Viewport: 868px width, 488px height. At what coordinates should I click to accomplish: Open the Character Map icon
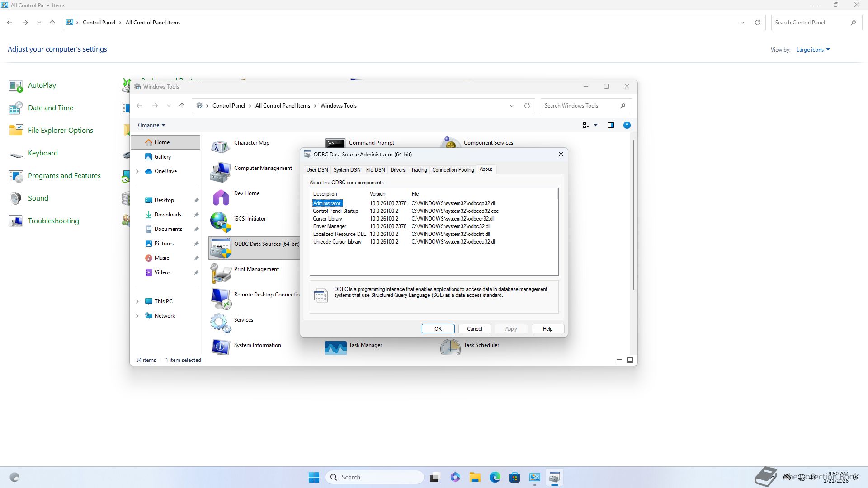tap(220, 146)
